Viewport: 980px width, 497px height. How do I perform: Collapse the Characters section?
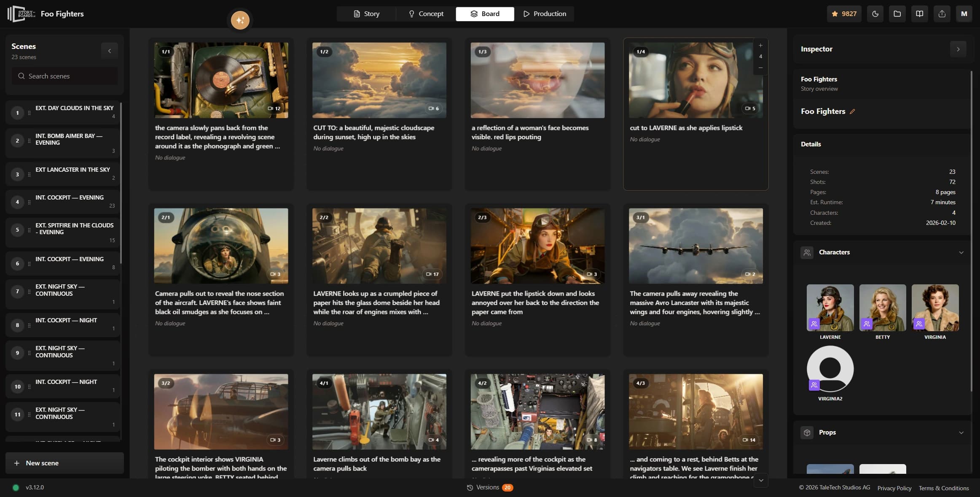click(x=961, y=252)
